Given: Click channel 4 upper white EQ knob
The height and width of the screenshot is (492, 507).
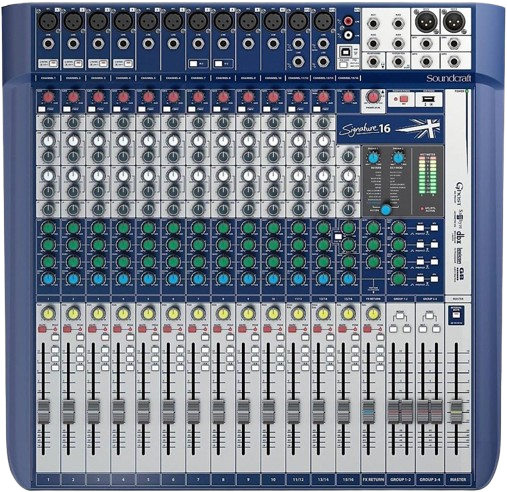Looking at the screenshot, I should (123, 141).
